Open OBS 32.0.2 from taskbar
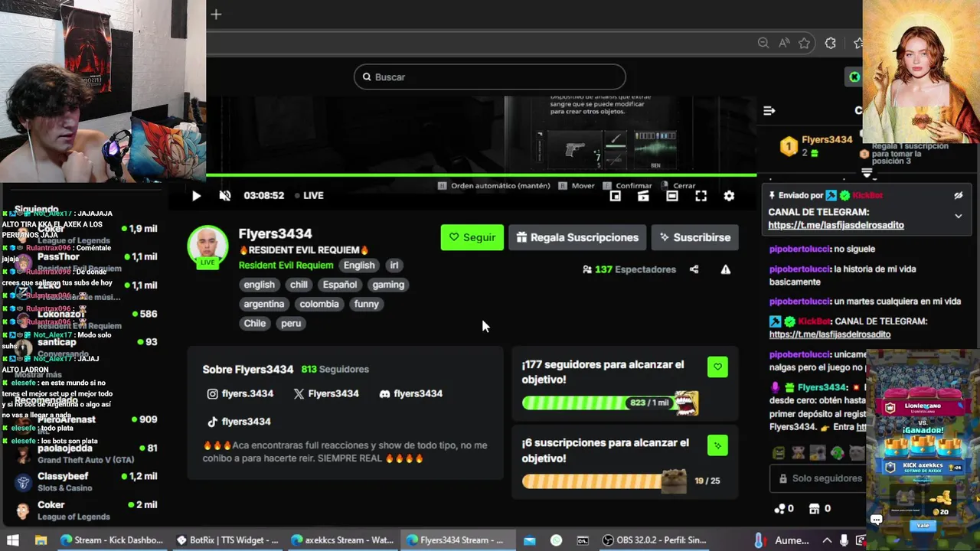980x551 pixels. point(655,540)
